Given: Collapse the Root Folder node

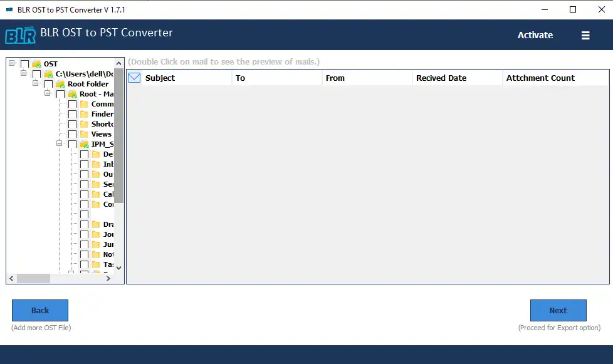Looking at the screenshot, I should [x=36, y=83].
